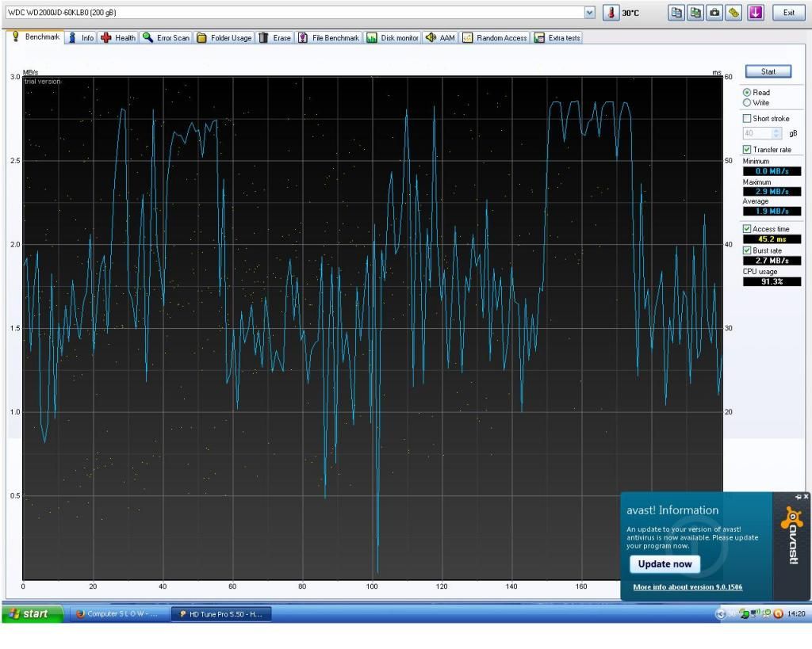
Task: Click the copy text results icon
Action: click(x=676, y=13)
